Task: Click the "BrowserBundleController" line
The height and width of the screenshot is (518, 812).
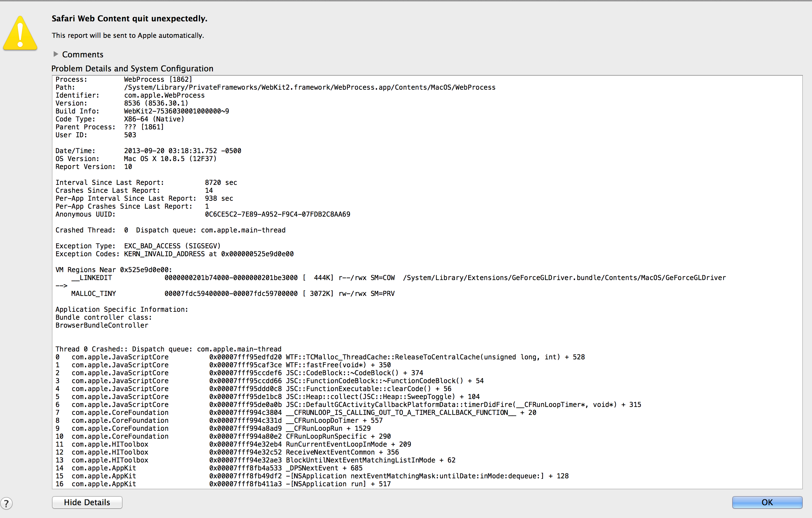Action: coord(102,326)
